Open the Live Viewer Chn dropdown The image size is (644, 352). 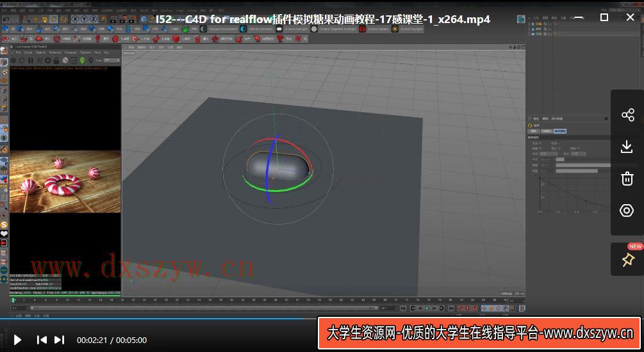(x=111, y=60)
